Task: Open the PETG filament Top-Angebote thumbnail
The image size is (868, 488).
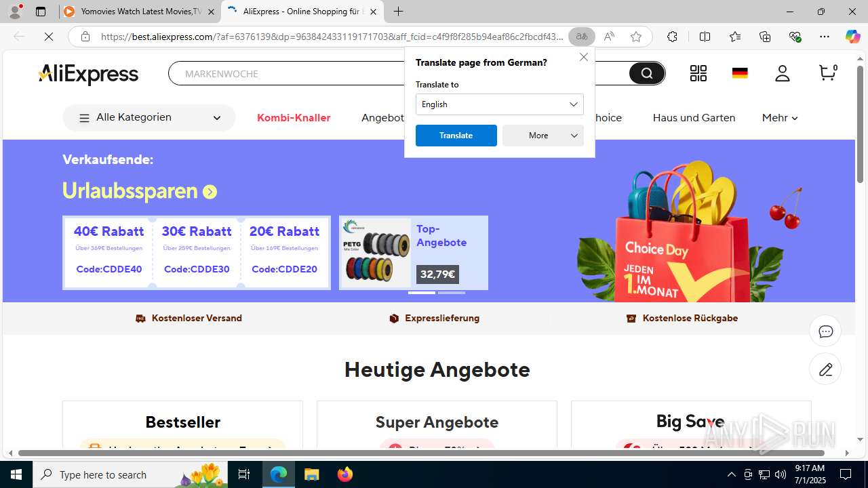Action: [375, 252]
